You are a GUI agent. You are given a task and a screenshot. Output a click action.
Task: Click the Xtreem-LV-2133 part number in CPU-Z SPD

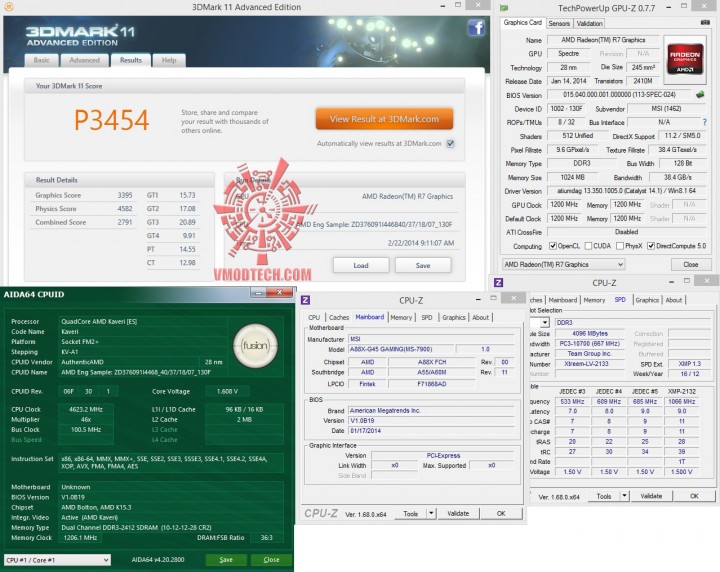590,364
